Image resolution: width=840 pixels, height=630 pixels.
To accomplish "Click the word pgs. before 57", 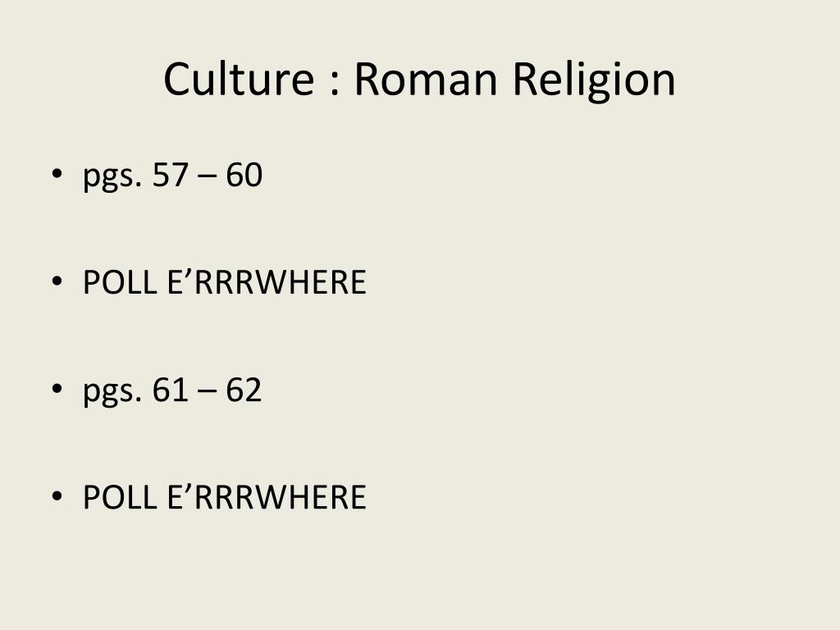I will [112, 177].
